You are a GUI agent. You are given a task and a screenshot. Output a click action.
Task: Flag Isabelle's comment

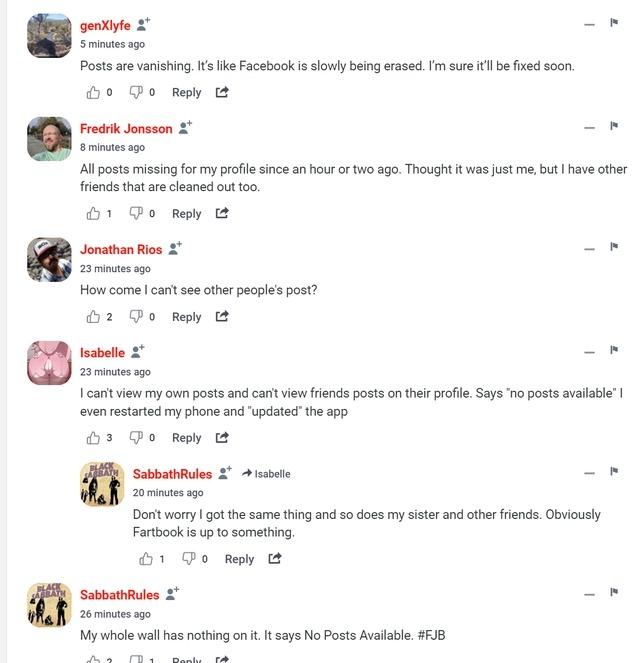pos(614,350)
